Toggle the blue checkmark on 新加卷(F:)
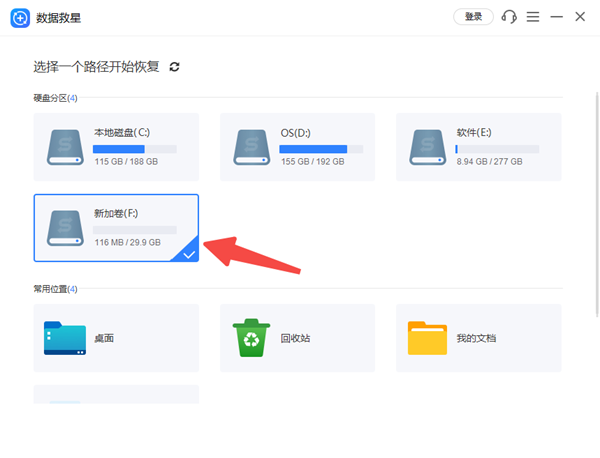The image size is (600, 458). tap(189, 254)
